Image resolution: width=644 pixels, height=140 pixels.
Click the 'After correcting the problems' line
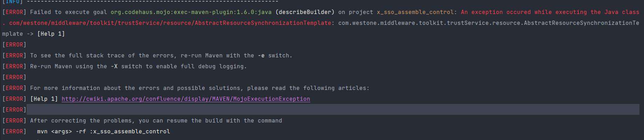tap(156, 121)
